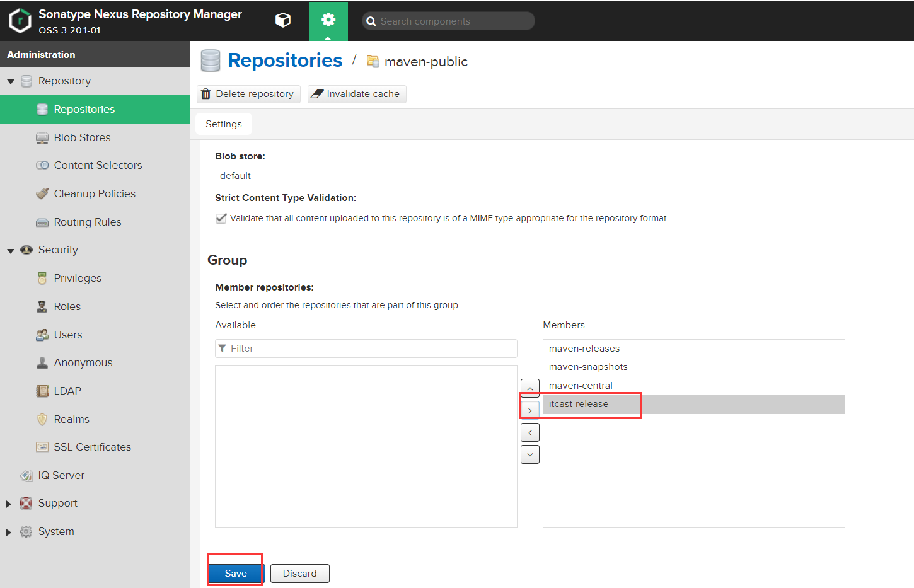The image size is (914, 588).
Task: Move selected member up with arrow button
Action: [530, 388]
